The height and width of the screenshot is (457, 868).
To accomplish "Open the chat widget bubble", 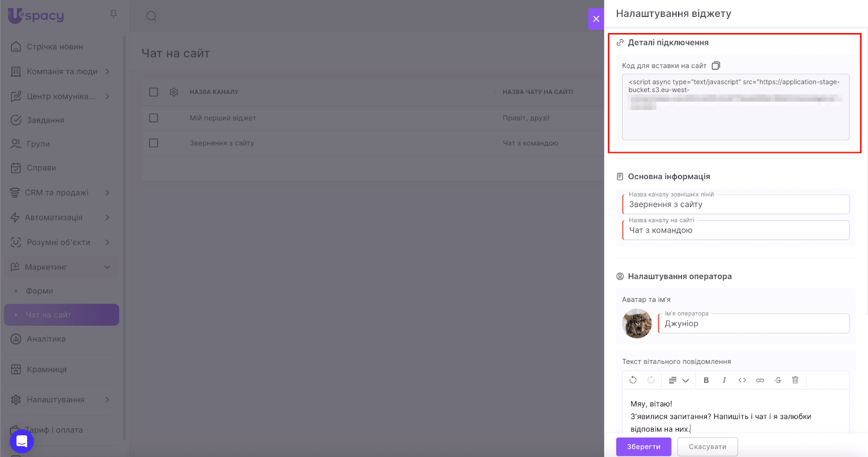I will (22, 441).
